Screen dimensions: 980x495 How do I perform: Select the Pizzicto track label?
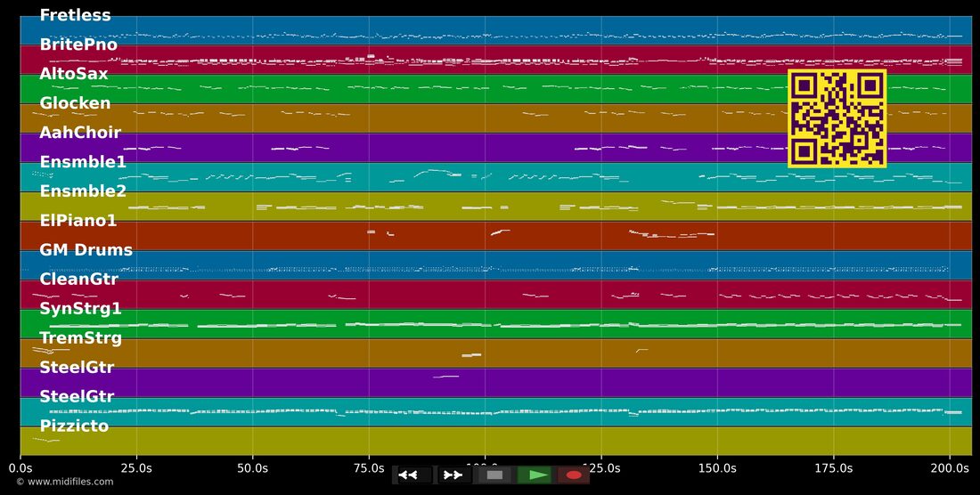[x=74, y=426]
